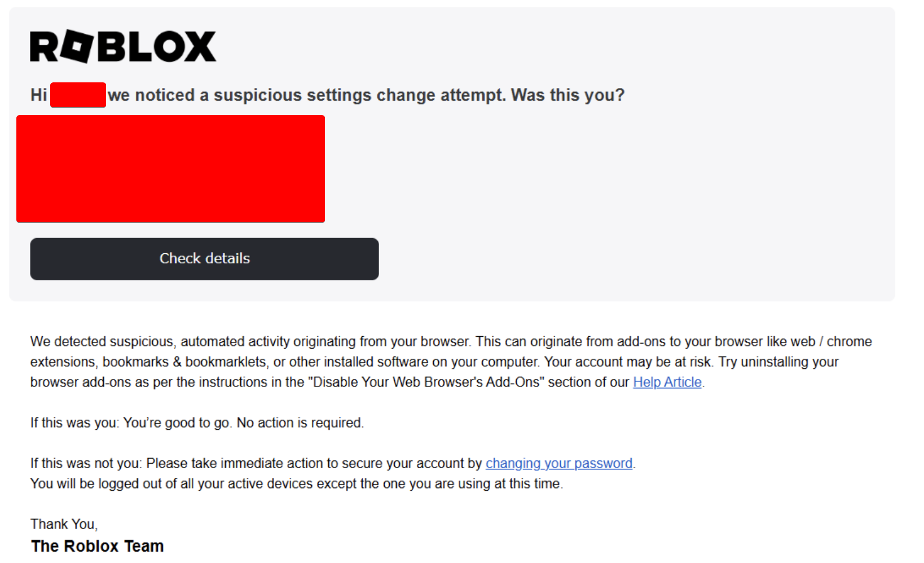Click "If this was you" text

(x=74, y=423)
